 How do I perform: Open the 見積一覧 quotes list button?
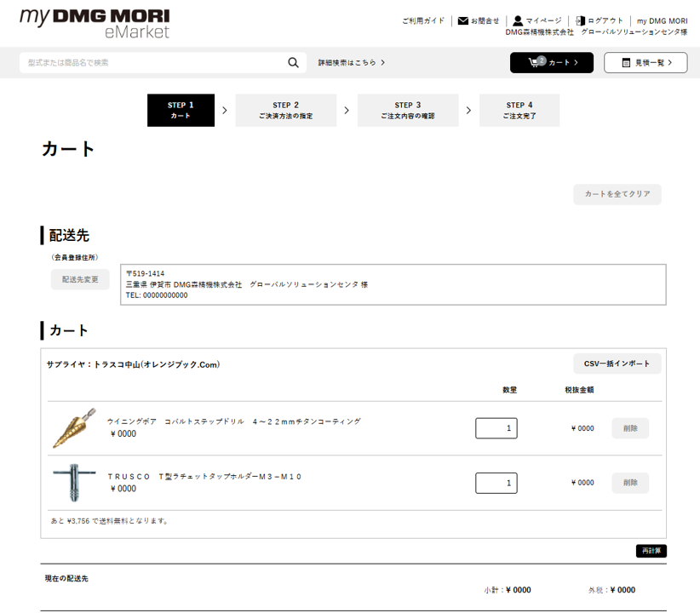645,62
